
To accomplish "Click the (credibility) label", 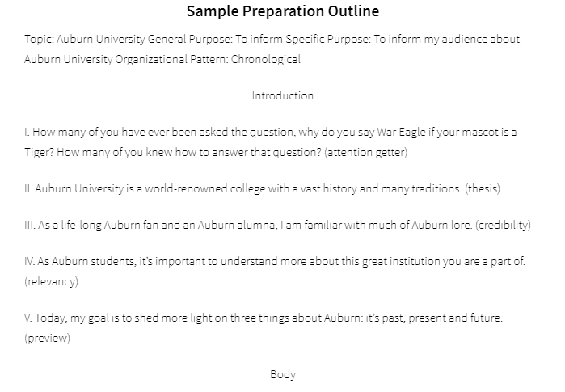I will [x=503, y=226].
